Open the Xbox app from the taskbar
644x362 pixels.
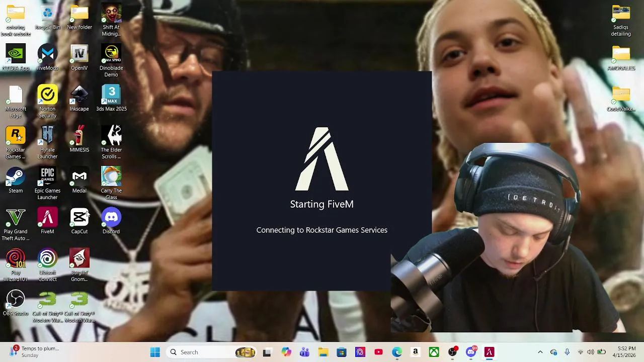[x=434, y=352]
